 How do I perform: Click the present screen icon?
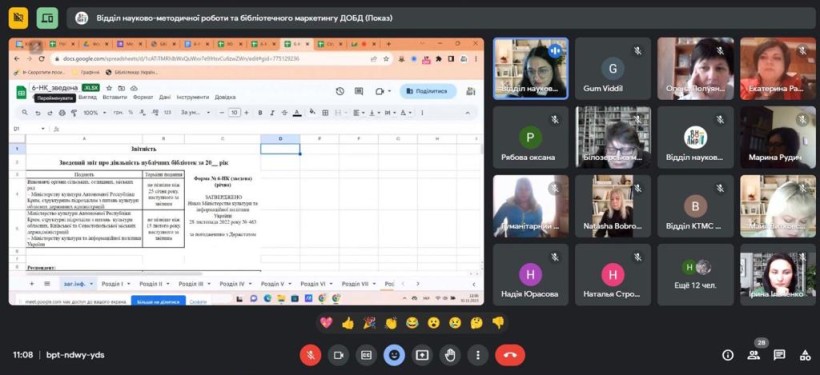click(422, 355)
